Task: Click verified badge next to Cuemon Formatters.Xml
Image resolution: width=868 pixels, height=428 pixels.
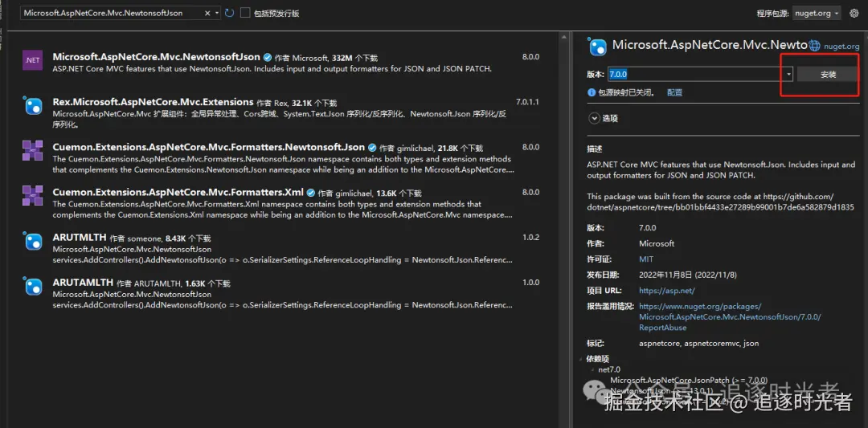Action: tap(310, 193)
